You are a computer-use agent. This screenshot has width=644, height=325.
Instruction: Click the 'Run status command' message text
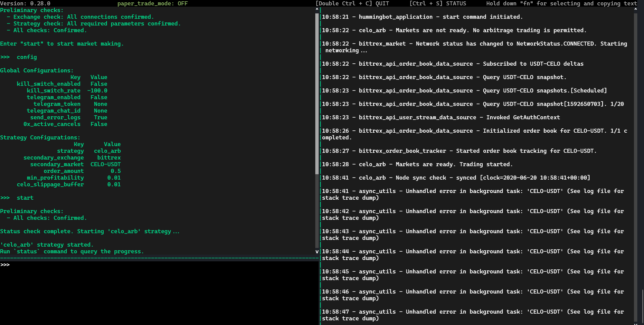72,251
